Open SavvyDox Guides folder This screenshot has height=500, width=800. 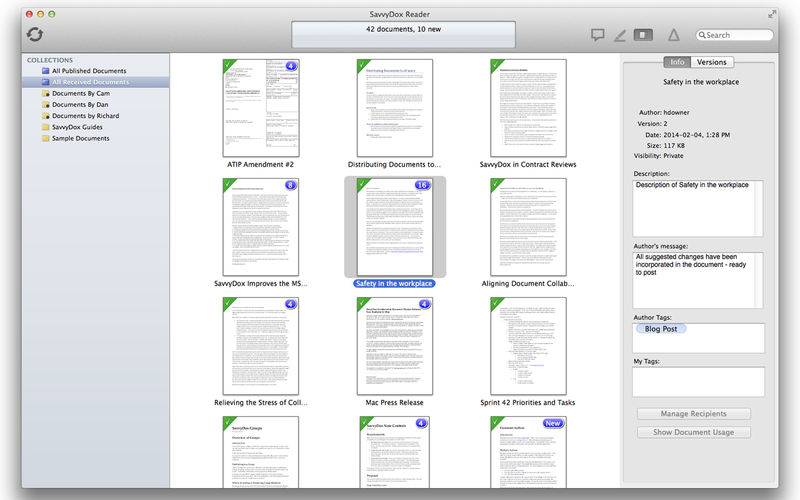click(x=77, y=127)
